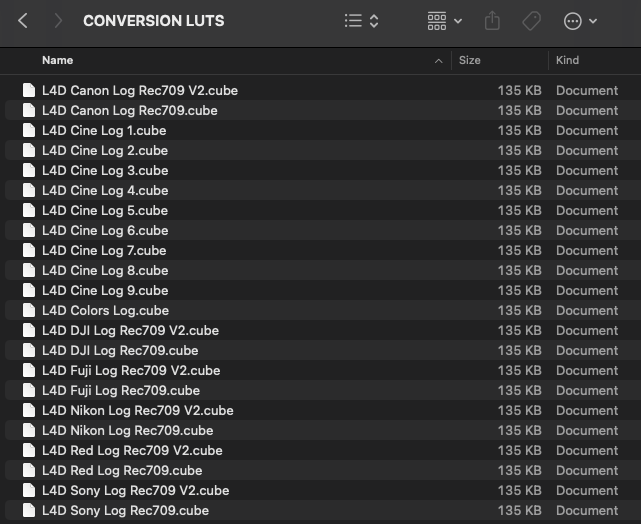Image resolution: width=641 pixels, height=524 pixels.
Task: Select file name L4D Cine Log 5.cube
Action: [105, 210]
